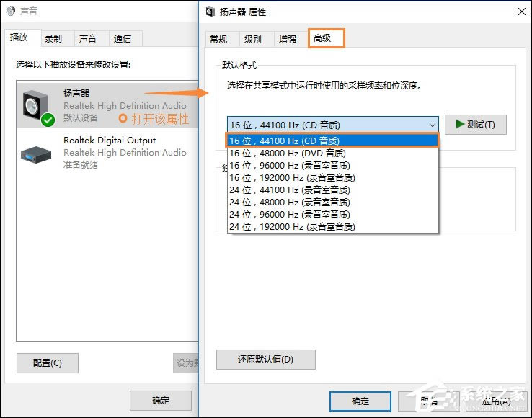The image size is (532, 418).
Task: Open the 声音 tab in sound window
Action: click(92, 39)
